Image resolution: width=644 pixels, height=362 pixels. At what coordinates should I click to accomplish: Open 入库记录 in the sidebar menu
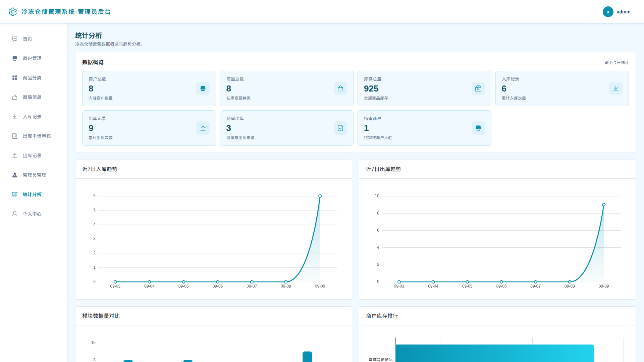click(34, 117)
